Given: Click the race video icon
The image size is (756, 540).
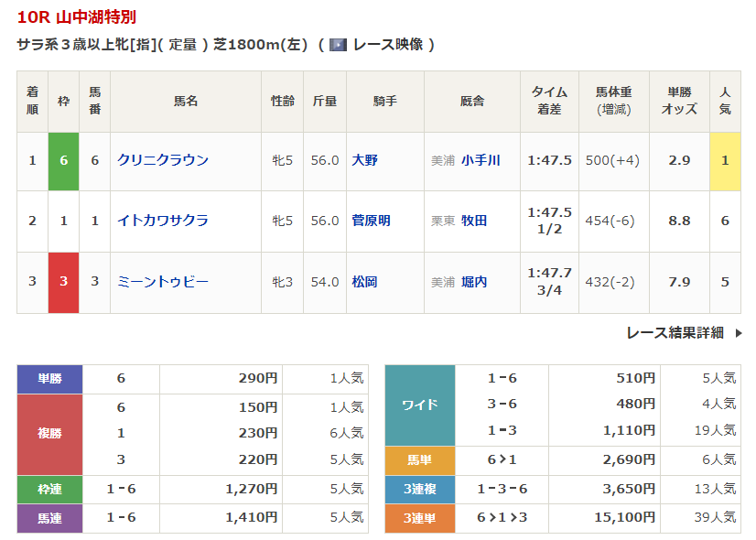Looking at the screenshot, I should [x=338, y=45].
